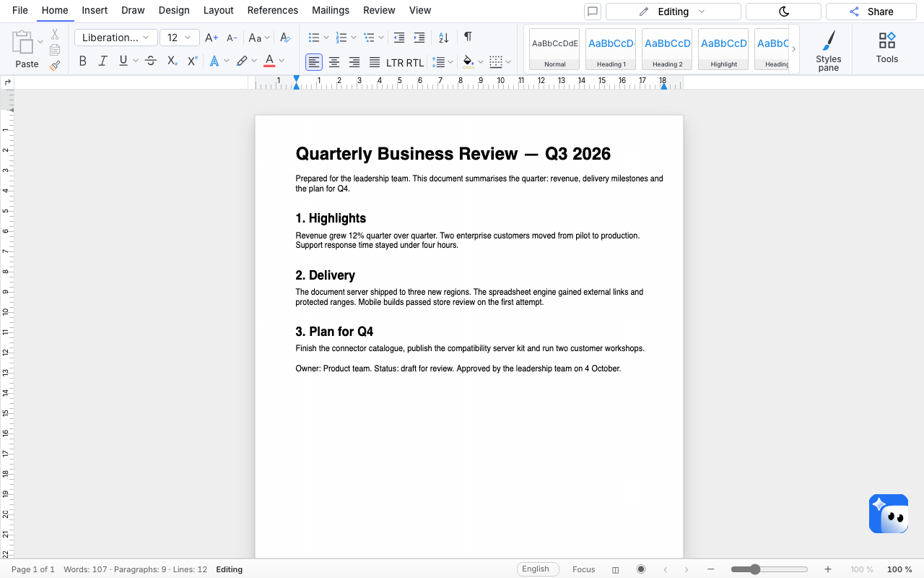Click the Share button
The height and width of the screenshot is (578, 924).
point(871,12)
